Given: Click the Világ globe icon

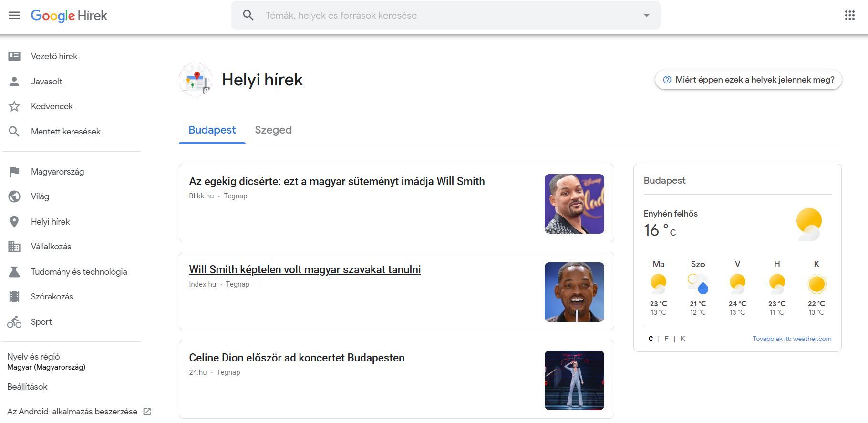Looking at the screenshot, I should [14, 196].
